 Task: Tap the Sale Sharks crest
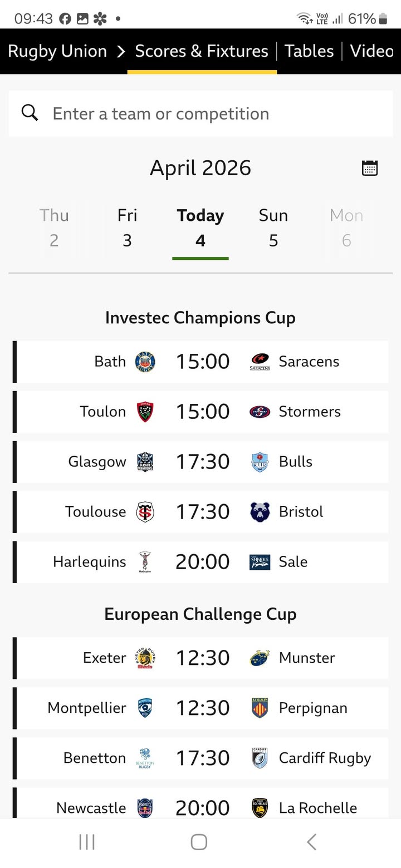(260, 562)
